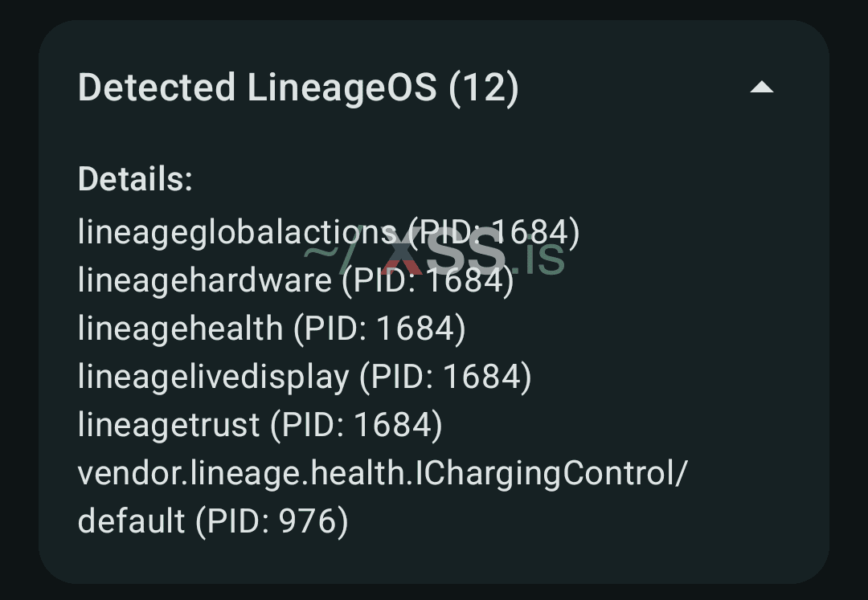Viewport: 868px width, 600px height.
Task: Tap the lineagehealth service name
Action: [x=180, y=329]
